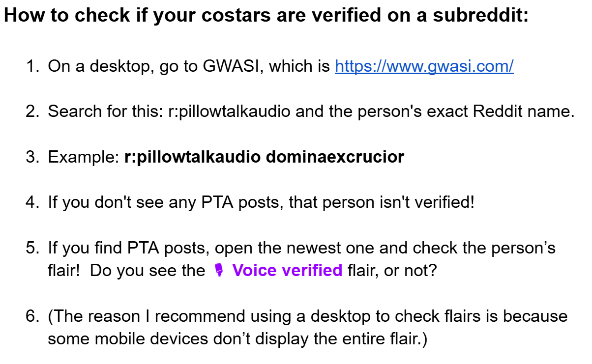This screenshot has width=592, height=364.
Task: Click the list number "4." marker
Action: click(x=32, y=202)
